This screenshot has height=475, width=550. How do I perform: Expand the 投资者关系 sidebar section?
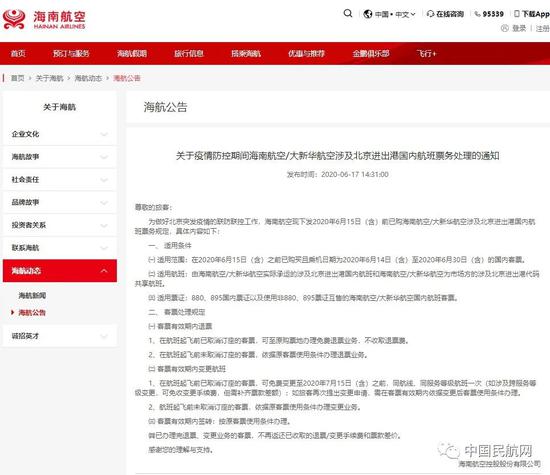tap(60, 225)
